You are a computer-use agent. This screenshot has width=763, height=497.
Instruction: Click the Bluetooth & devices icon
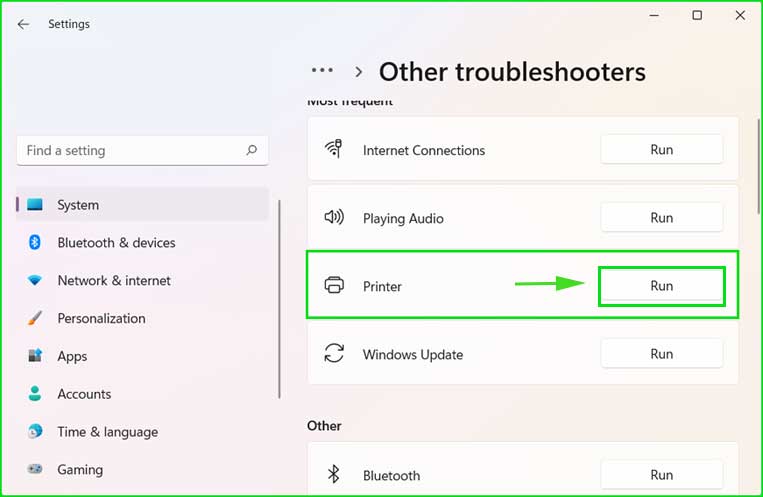[x=35, y=242]
